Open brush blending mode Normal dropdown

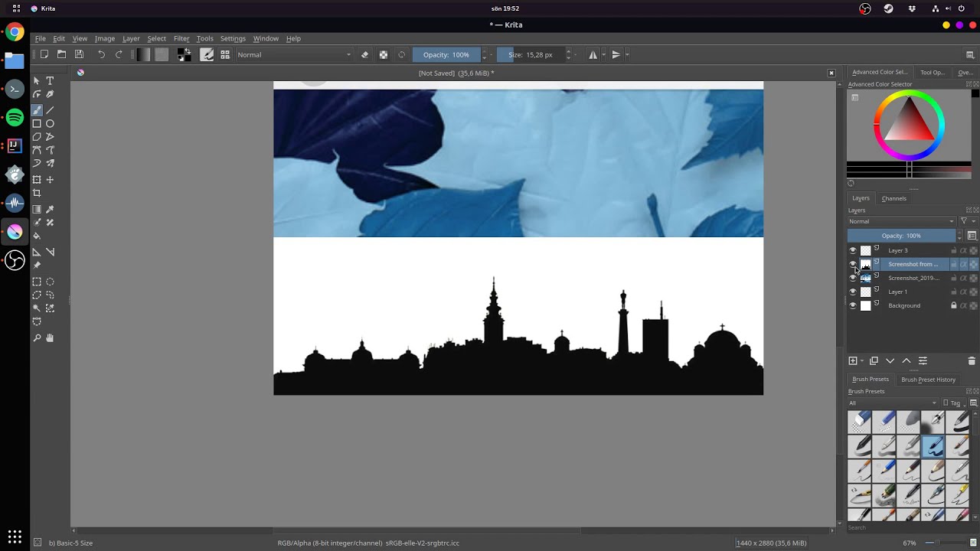tap(294, 54)
